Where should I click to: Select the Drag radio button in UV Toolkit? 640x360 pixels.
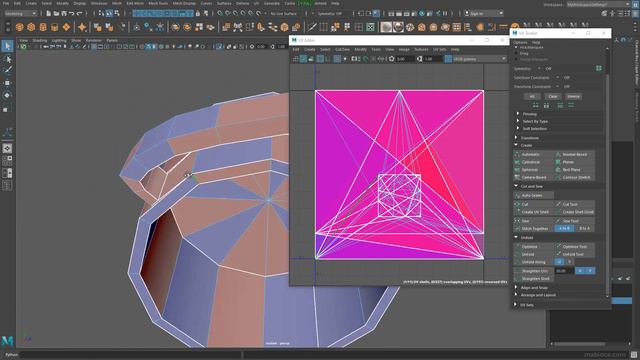517,53
